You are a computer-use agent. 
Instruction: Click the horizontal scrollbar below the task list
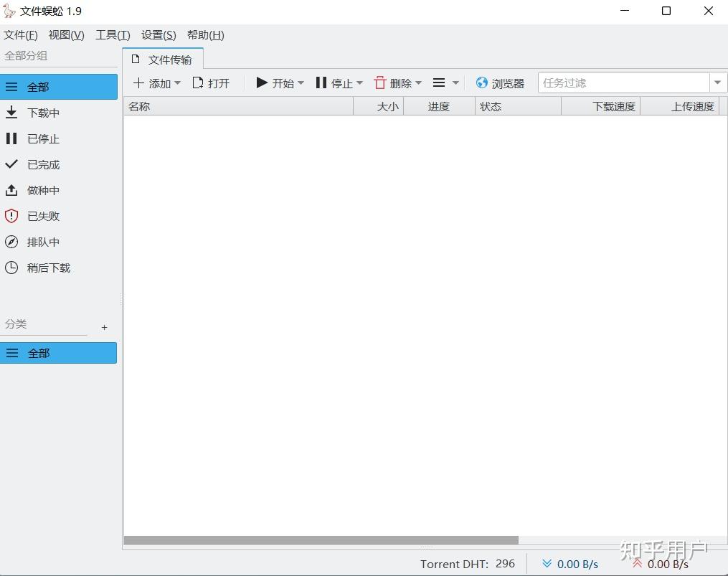click(x=323, y=538)
